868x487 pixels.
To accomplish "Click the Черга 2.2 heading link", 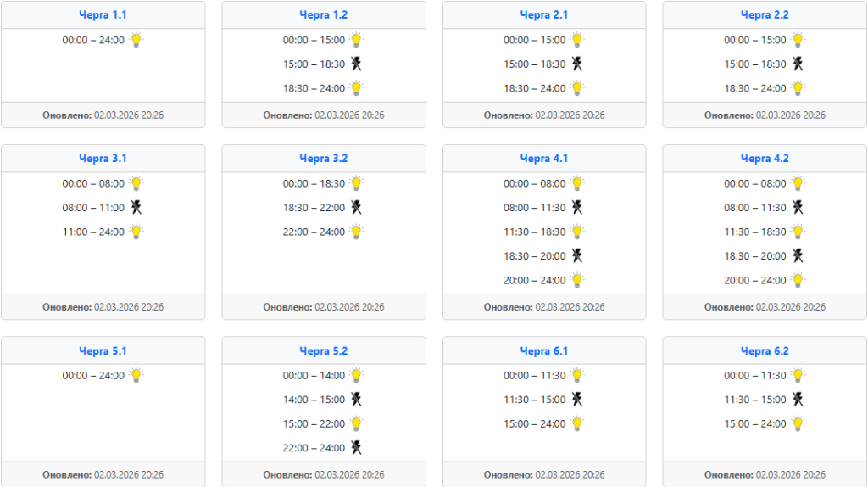I will coord(765,15).
